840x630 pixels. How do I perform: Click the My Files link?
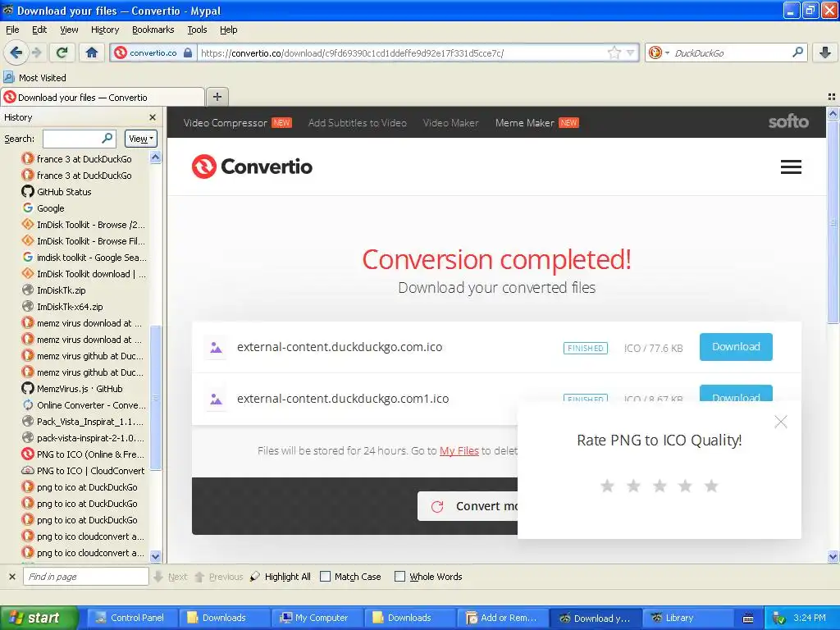pyautogui.click(x=459, y=451)
